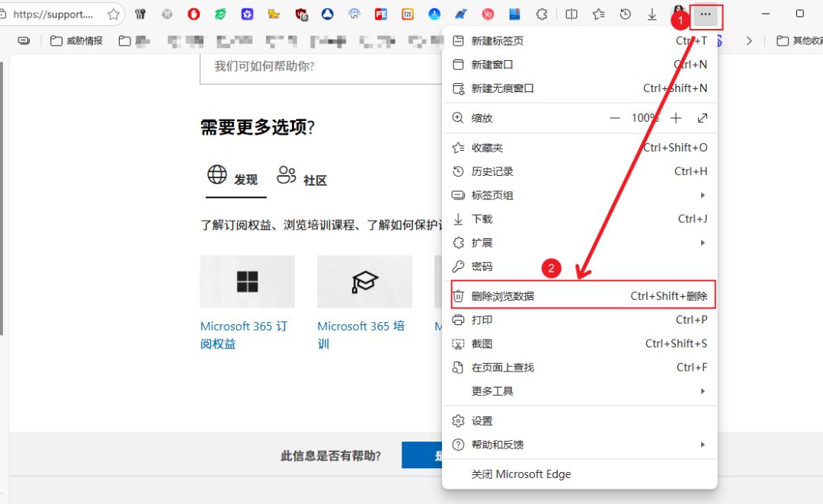The height and width of the screenshot is (504, 823).
Task: Open 下载 from the menu
Action: (x=579, y=219)
